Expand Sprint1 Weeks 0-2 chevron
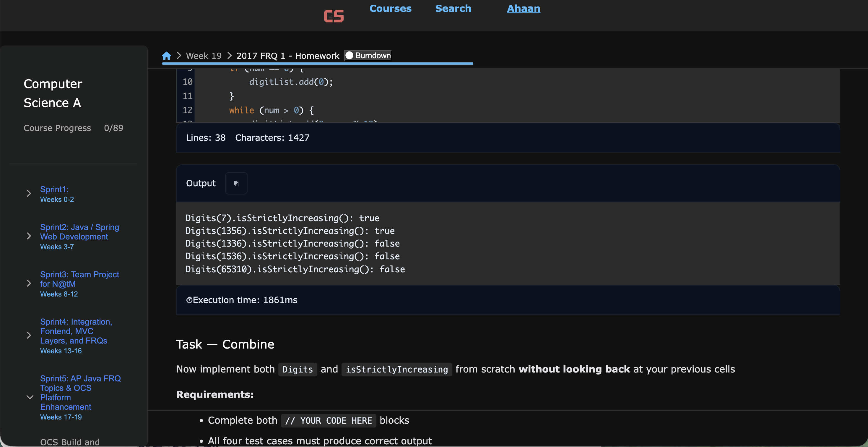The height and width of the screenshot is (447, 868). coord(29,194)
